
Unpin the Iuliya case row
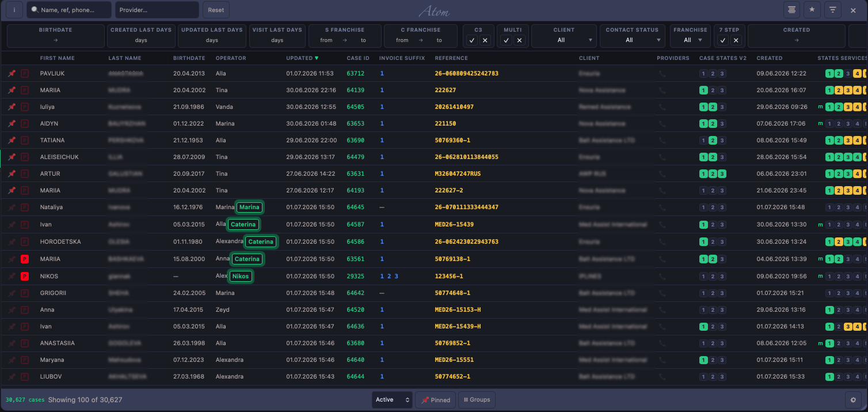pyautogui.click(x=12, y=107)
